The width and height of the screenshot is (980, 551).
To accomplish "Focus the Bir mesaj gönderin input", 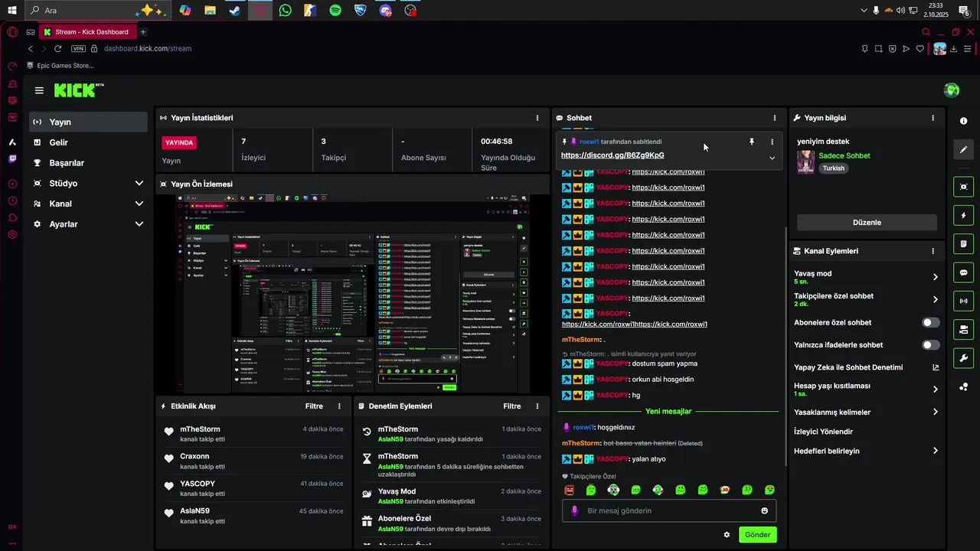I will [x=669, y=510].
